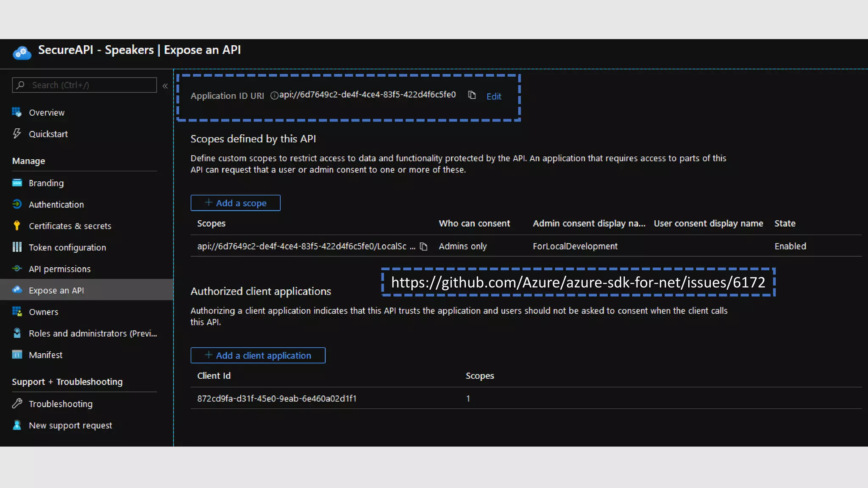Click the Add a scope button
The width and height of the screenshot is (868, 488).
click(235, 203)
